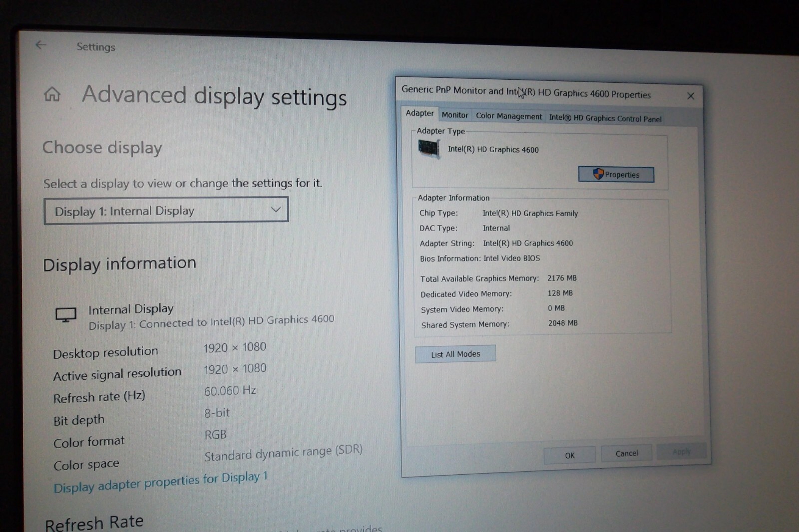Click the List All Modes button
The height and width of the screenshot is (532, 799).
click(455, 354)
